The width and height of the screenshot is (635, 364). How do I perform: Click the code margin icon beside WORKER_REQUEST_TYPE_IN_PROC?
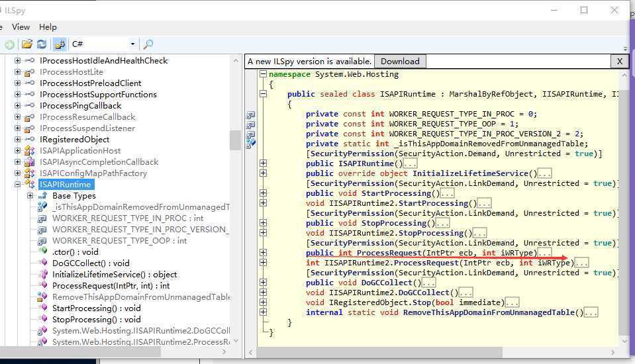[251, 114]
